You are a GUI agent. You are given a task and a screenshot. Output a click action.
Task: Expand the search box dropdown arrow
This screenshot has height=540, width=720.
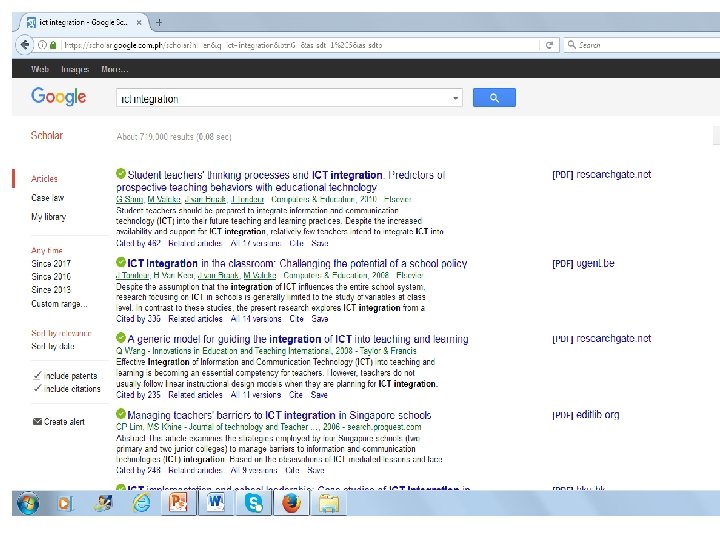click(x=456, y=98)
